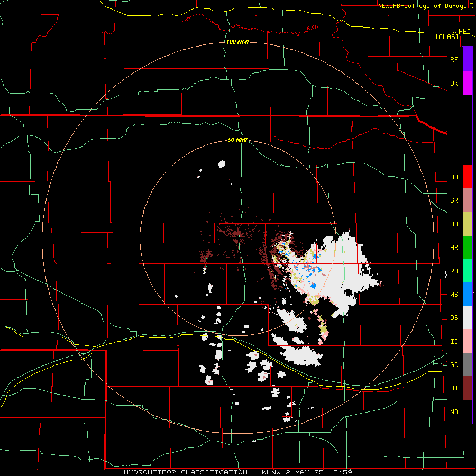Click the BD yellow-olive legend swatch
This screenshot has width=476, height=476.
click(x=467, y=224)
